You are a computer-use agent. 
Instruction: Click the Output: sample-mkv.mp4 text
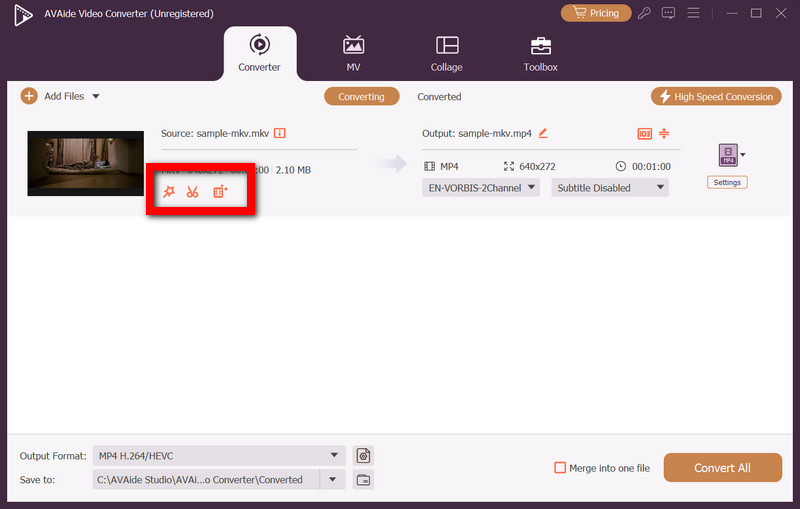477,133
